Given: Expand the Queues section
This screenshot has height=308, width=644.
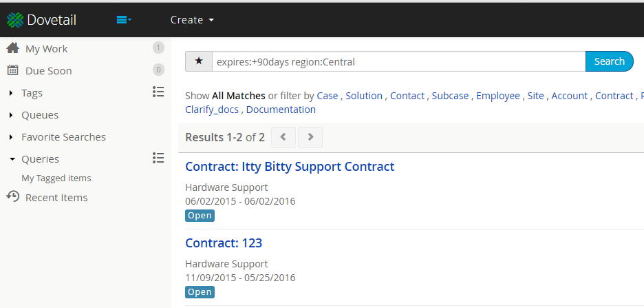Looking at the screenshot, I should (x=11, y=115).
